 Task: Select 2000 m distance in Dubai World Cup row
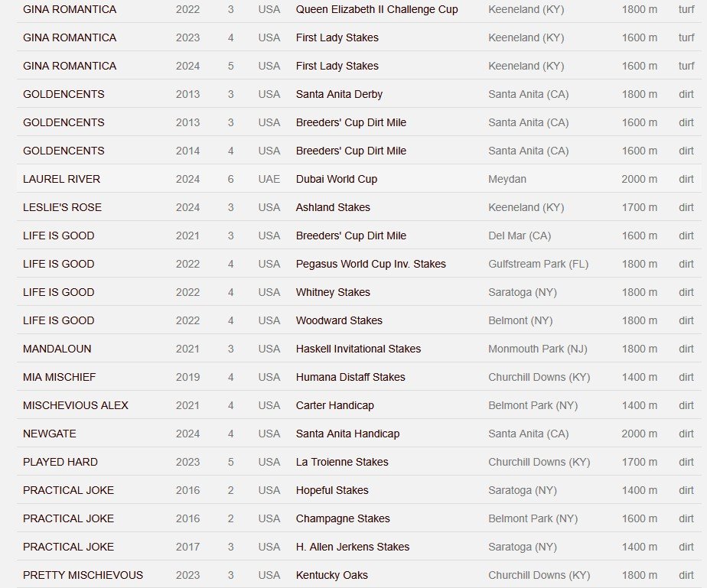click(x=639, y=180)
